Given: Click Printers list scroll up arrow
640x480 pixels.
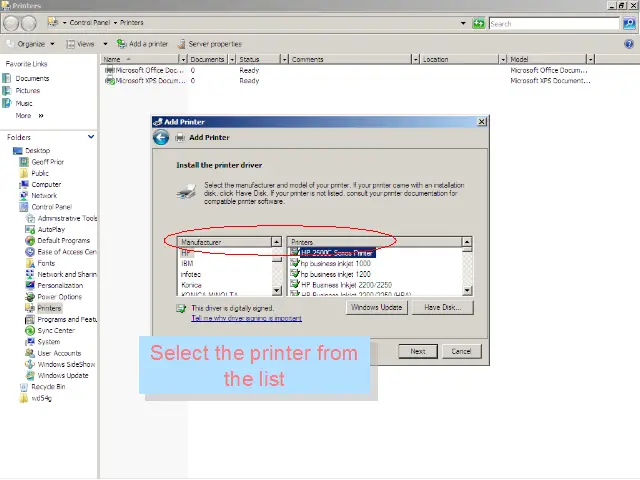Looking at the screenshot, I should click(x=467, y=242).
